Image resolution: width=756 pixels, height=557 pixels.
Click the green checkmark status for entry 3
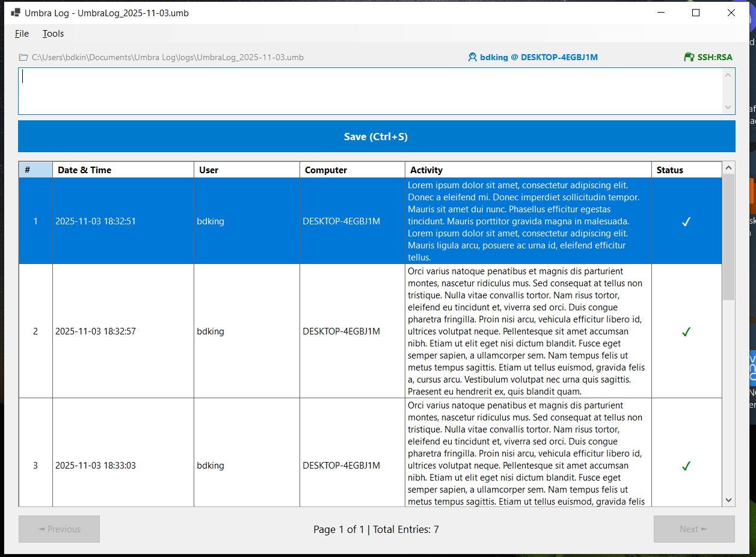click(686, 466)
